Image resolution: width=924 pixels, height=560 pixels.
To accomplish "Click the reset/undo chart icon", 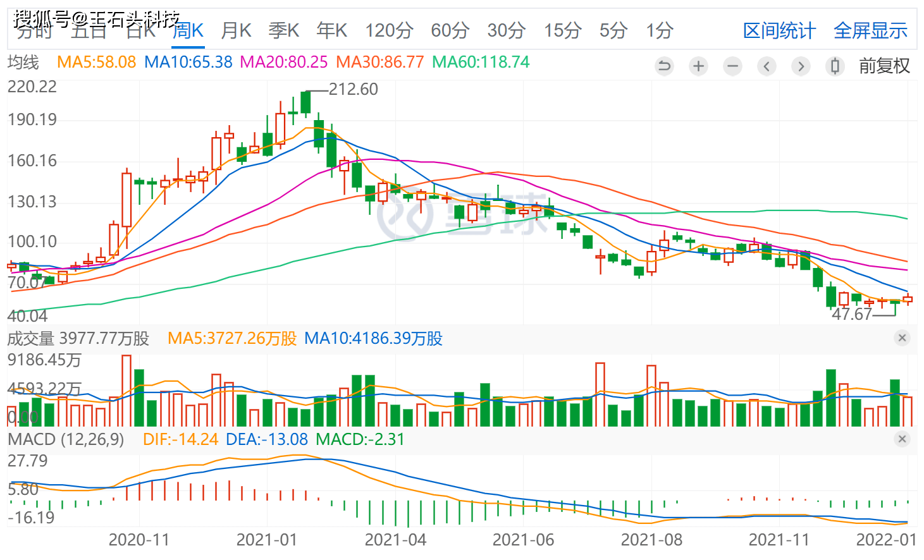I will [664, 66].
